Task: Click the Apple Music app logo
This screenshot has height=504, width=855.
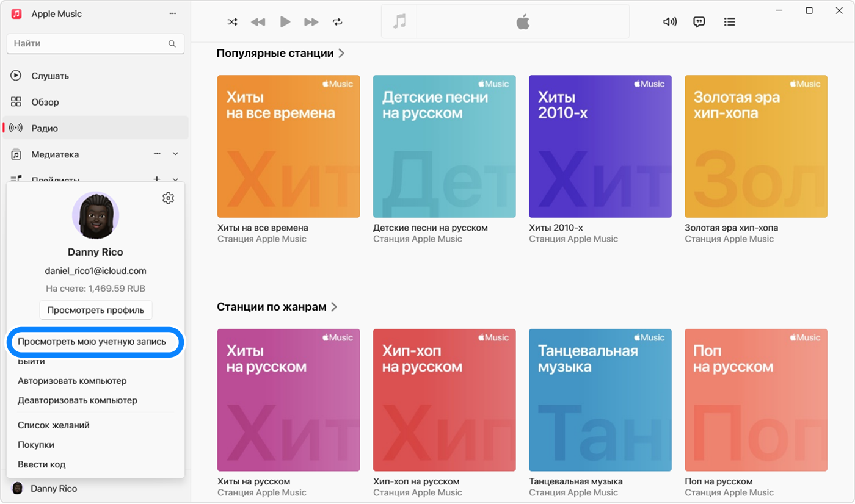Action: click(x=17, y=13)
